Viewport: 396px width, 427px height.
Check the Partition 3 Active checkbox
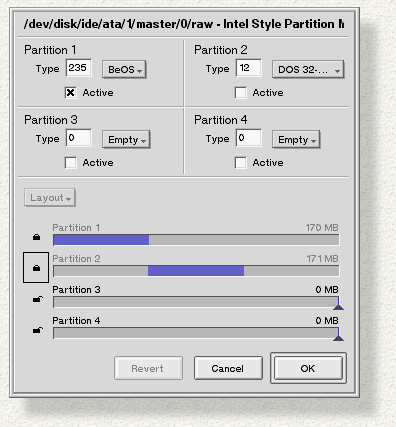click(71, 163)
